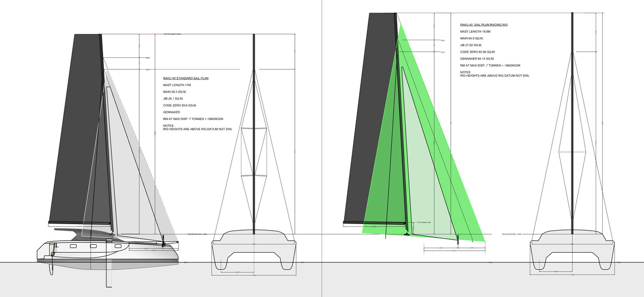Click the MAIN 64.9 SQ.M. label

(474, 38)
